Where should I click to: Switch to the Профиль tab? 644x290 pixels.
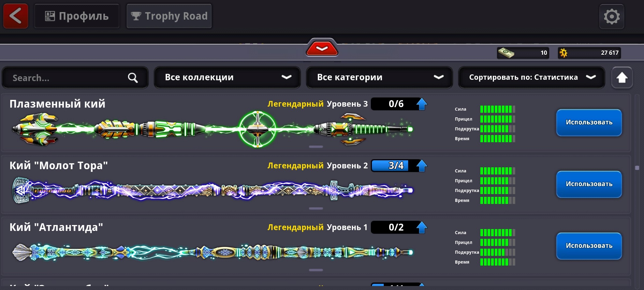(x=77, y=16)
